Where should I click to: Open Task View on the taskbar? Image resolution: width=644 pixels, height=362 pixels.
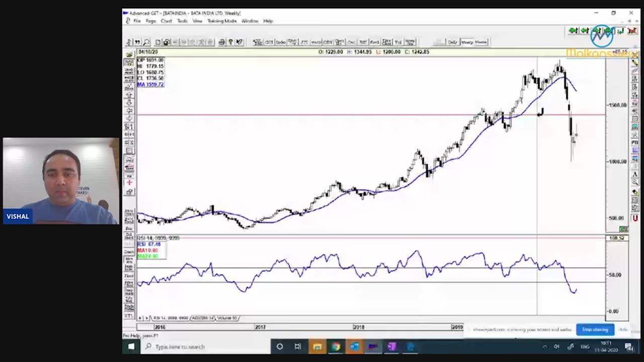click(x=298, y=346)
